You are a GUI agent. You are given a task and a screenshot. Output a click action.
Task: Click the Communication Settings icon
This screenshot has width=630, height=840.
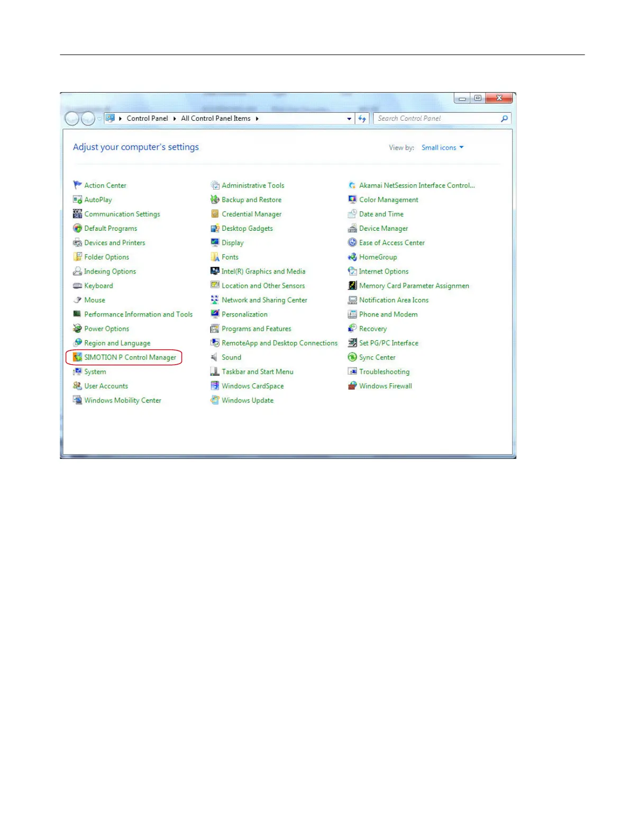pyautogui.click(x=78, y=214)
